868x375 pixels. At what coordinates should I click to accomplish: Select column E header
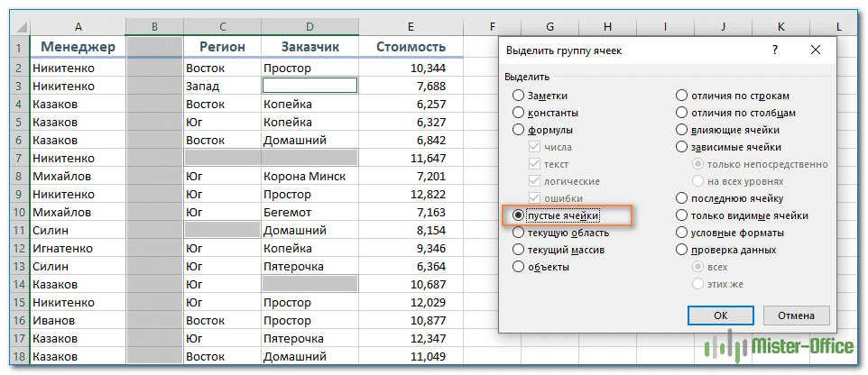tap(411, 27)
